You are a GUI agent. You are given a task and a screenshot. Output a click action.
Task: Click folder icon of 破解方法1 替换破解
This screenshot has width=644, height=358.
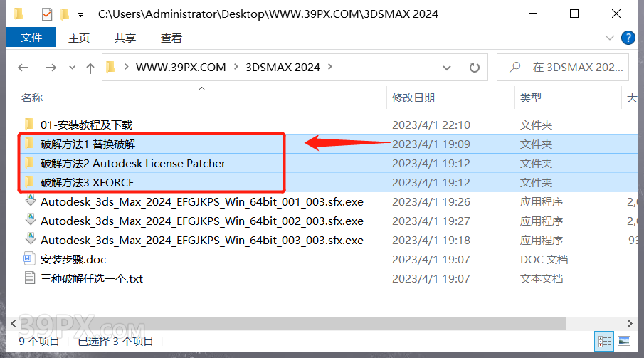coord(29,143)
